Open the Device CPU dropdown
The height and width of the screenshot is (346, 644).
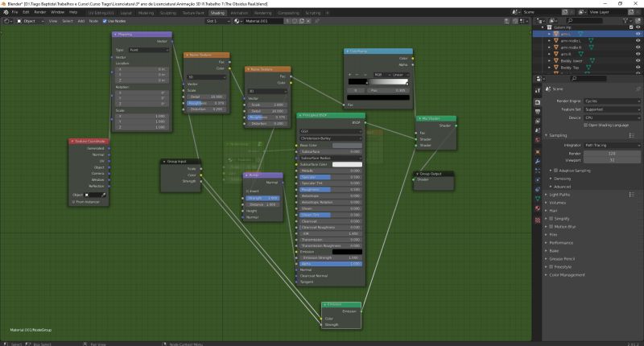click(x=612, y=117)
